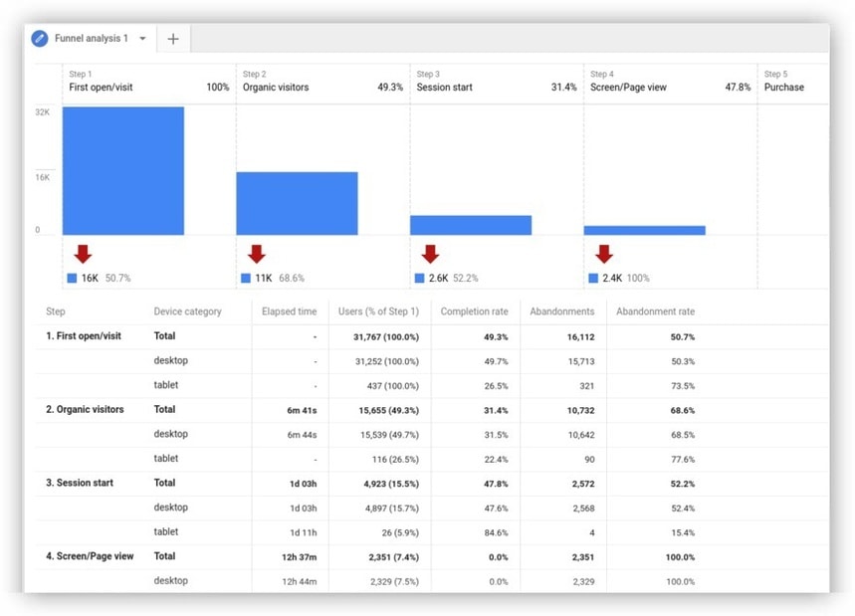Click the Completion rate column header
The height and width of the screenshot is (616, 855).
tap(475, 310)
